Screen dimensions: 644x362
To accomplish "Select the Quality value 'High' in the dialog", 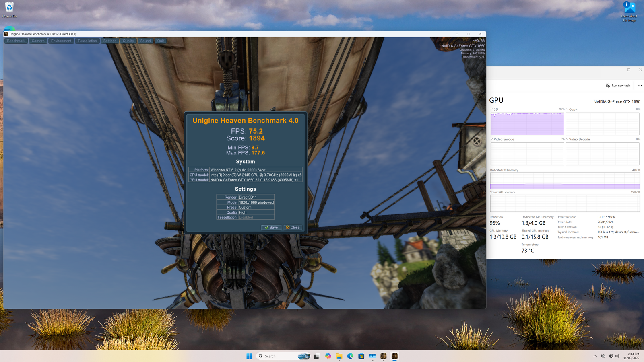I will 243,212.
